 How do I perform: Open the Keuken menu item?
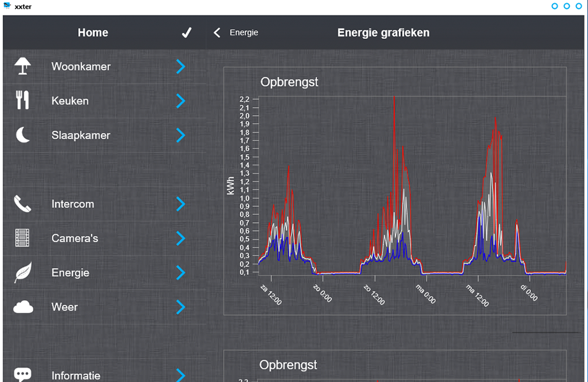coord(104,101)
